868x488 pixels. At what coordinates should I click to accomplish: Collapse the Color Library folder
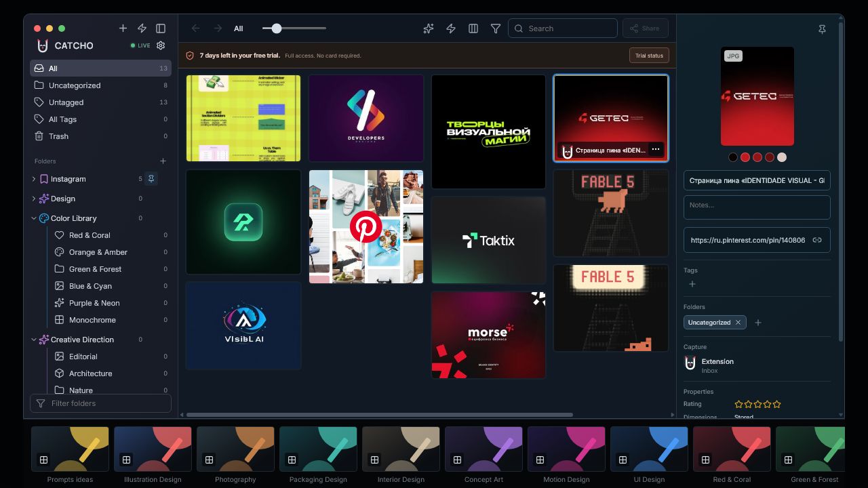[x=34, y=218]
